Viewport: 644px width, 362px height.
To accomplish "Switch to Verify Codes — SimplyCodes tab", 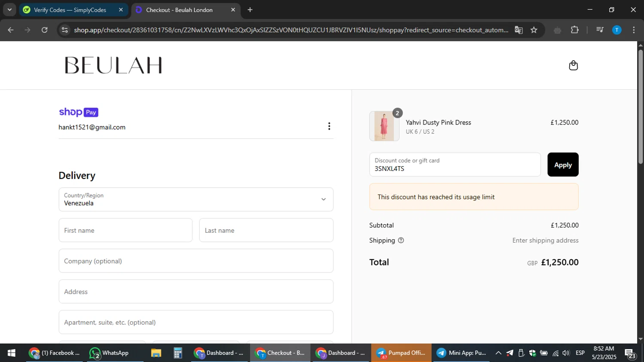I will point(70,10).
